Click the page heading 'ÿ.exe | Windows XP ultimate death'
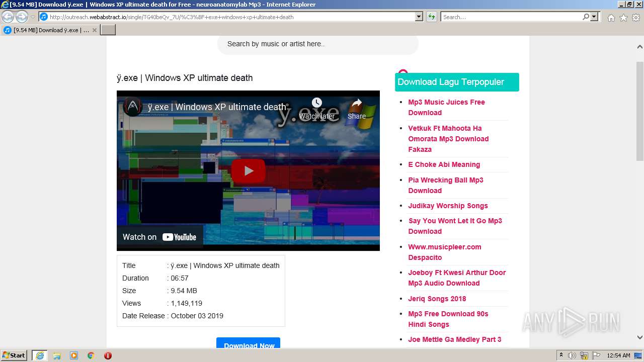 tap(185, 78)
